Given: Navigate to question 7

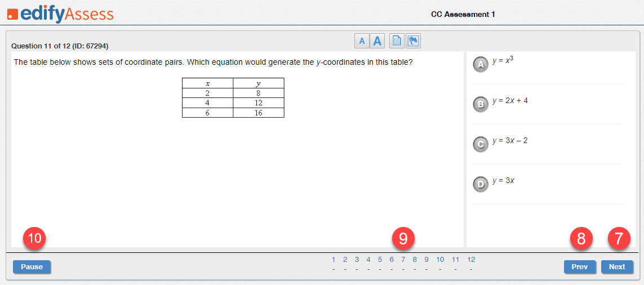Looking at the screenshot, I should click(403, 260).
